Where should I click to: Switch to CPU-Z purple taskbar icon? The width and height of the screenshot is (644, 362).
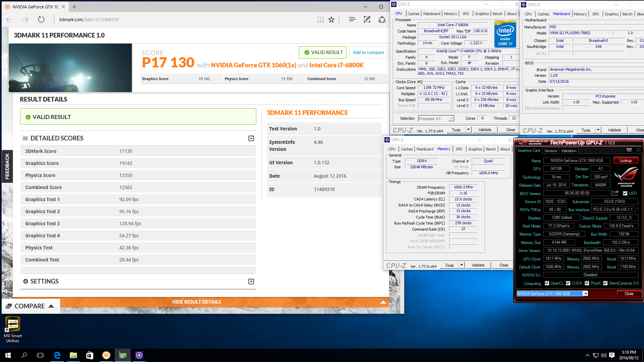139,355
